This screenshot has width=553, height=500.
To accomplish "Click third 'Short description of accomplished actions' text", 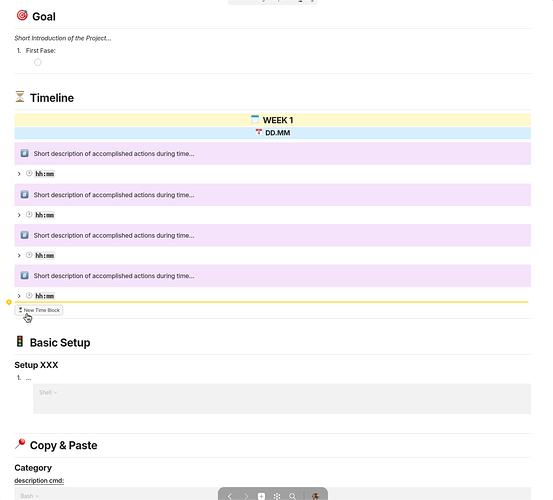I will tap(114, 235).
